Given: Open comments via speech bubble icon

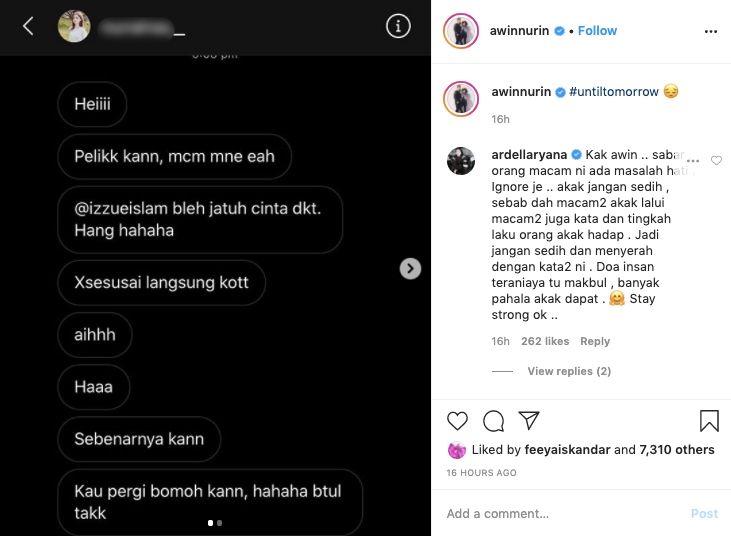Looking at the screenshot, I should click(493, 421).
